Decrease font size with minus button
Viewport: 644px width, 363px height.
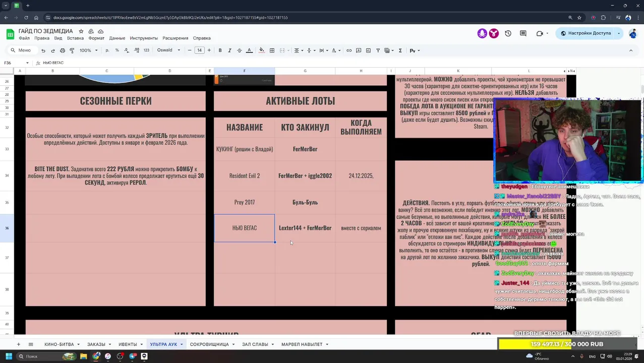click(x=190, y=50)
